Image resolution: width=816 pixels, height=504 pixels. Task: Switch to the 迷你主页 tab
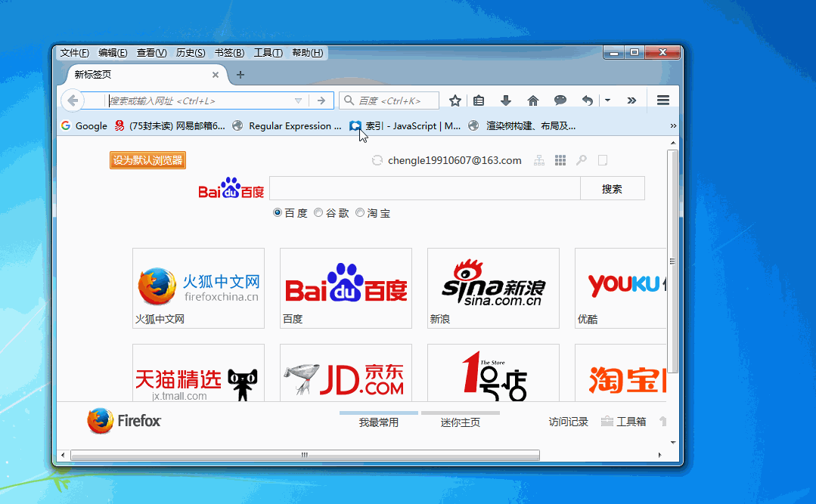pyautogui.click(x=460, y=422)
